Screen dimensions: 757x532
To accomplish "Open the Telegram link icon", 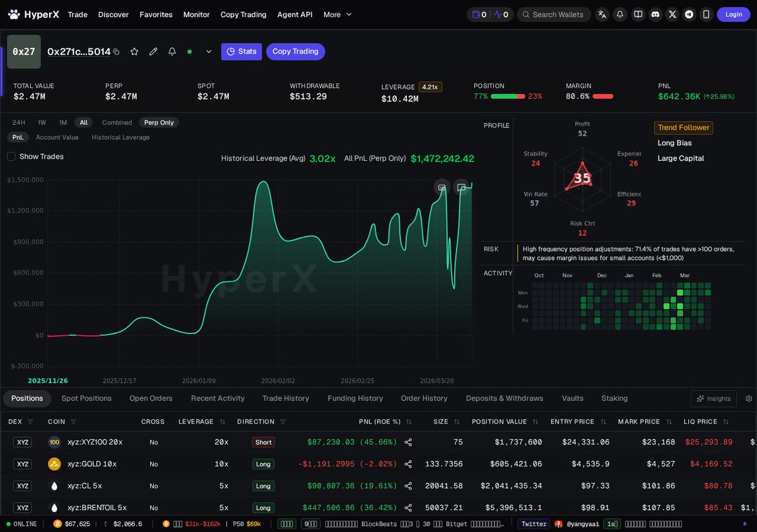I will [x=690, y=14].
